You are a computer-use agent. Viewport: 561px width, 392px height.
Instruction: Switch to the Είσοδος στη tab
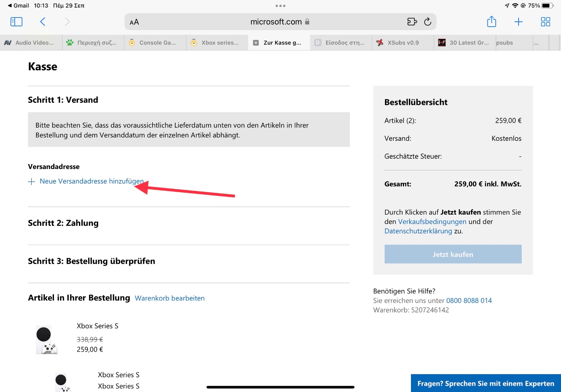(x=341, y=43)
